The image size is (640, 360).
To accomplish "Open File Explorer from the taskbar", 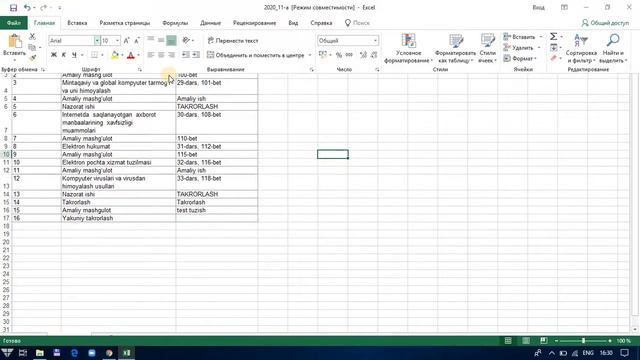I will pyautogui.click(x=40, y=353).
